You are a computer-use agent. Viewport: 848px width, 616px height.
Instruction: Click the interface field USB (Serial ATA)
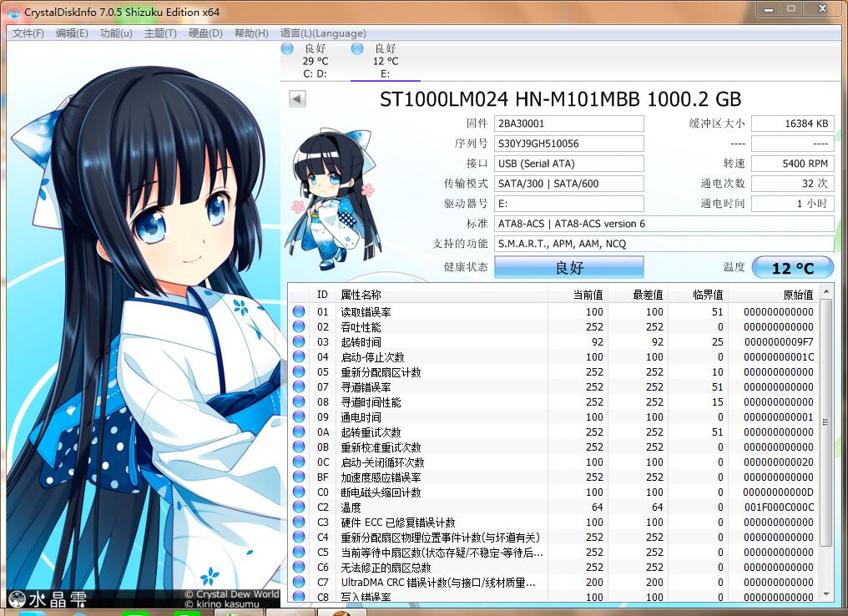point(569,164)
